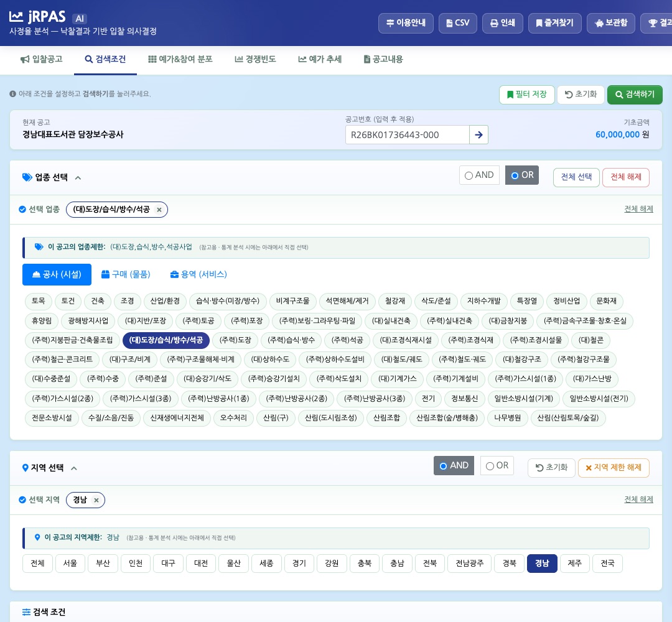
Task: Toggle the 문화재 industry chip
Action: point(607,301)
